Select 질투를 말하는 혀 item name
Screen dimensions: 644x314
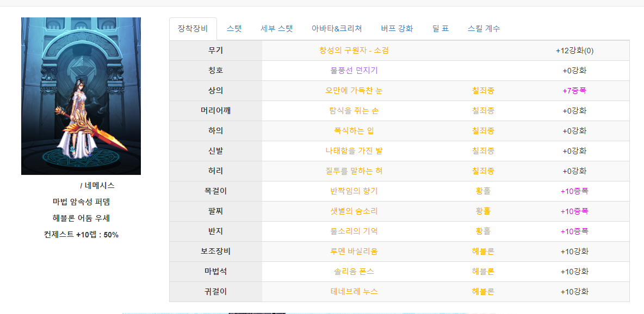354,171
